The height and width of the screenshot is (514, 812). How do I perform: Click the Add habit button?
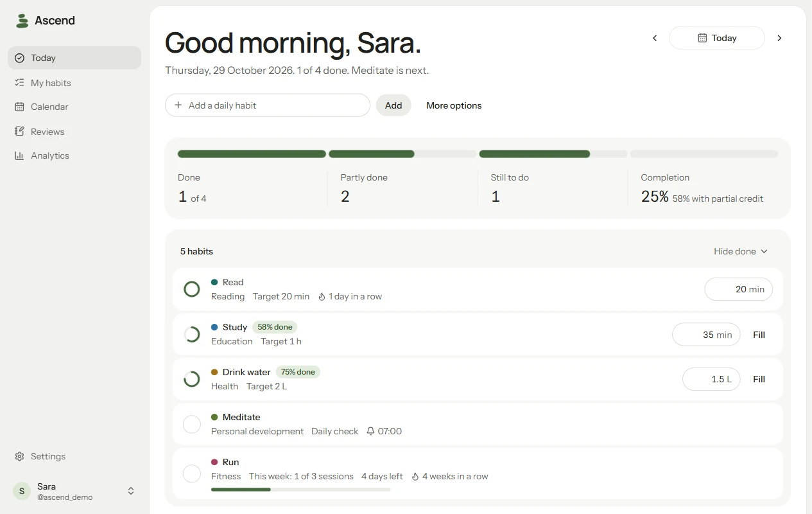point(393,105)
